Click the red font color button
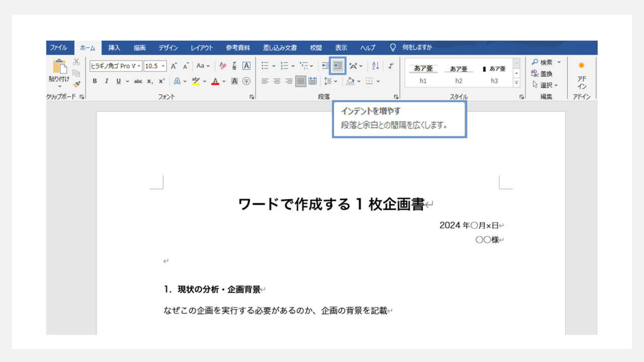644x362 pixels. point(215,81)
